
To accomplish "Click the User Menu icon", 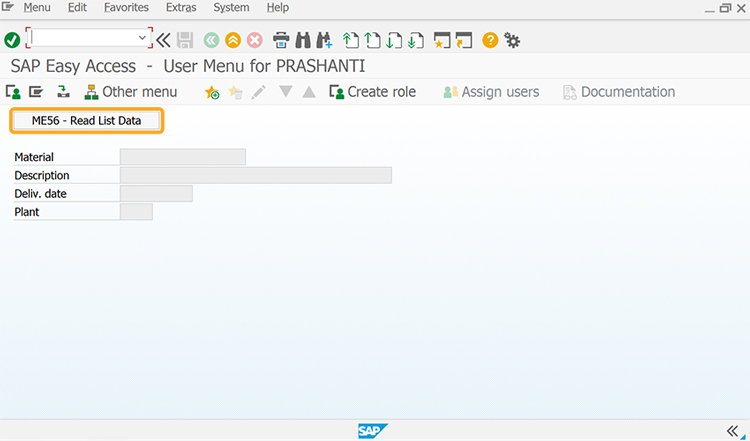I will click(x=13, y=92).
